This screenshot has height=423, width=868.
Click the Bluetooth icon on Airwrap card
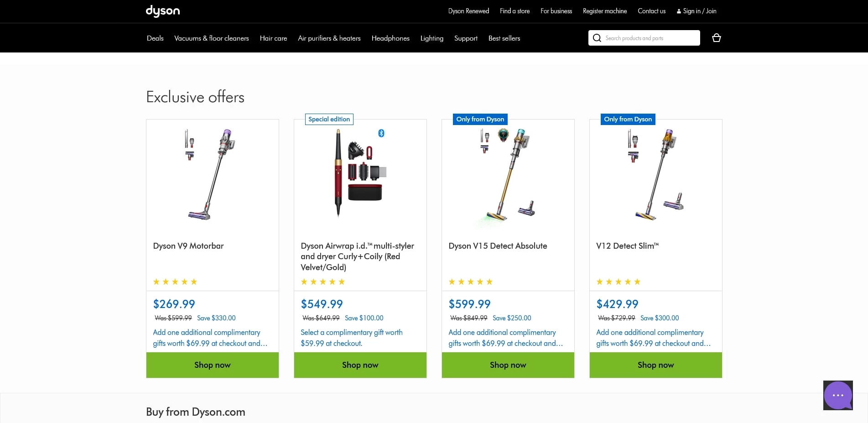pos(381,133)
